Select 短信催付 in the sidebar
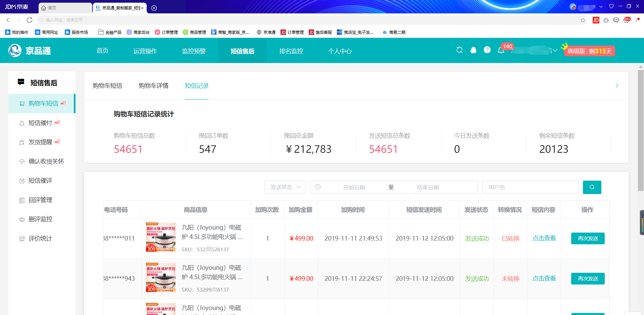Viewport: 644px width, 315px height. [x=40, y=123]
